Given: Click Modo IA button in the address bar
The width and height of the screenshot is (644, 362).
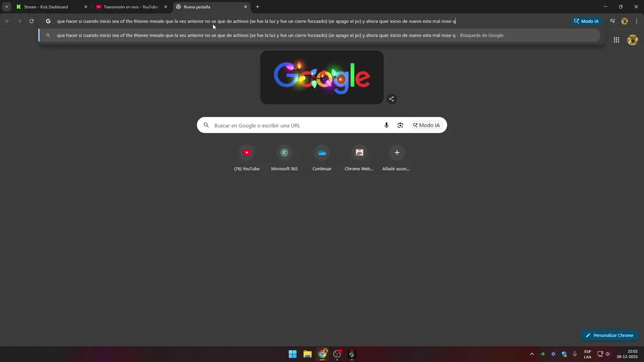Looking at the screenshot, I should pos(586,21).
